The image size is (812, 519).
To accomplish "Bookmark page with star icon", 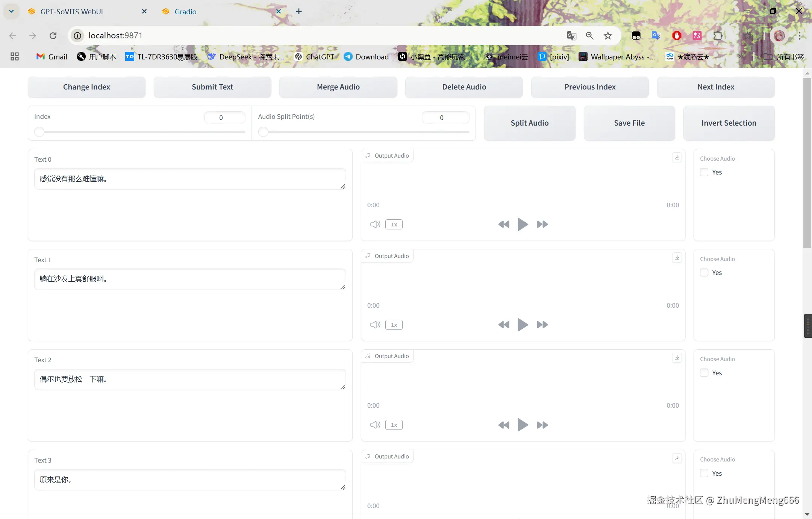I will click(x=608, y=35).
